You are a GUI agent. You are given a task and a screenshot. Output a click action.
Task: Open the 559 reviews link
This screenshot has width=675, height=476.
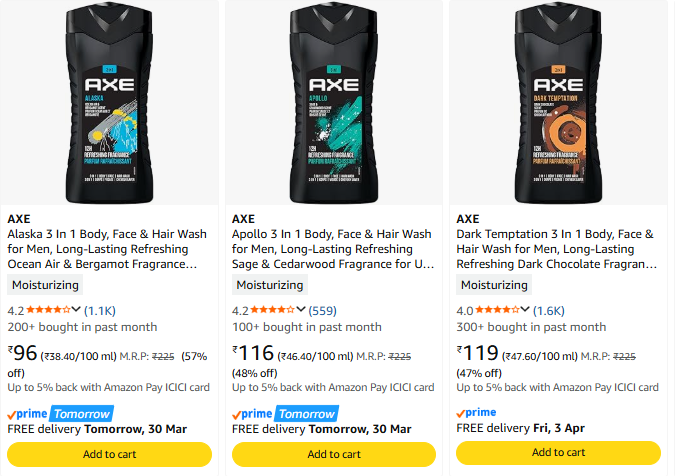click(x=323, y=311)
